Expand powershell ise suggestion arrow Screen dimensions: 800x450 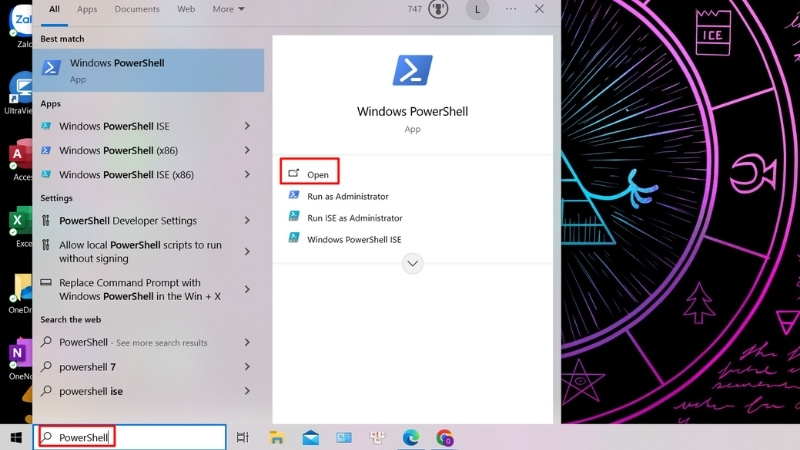coord(247,391)
